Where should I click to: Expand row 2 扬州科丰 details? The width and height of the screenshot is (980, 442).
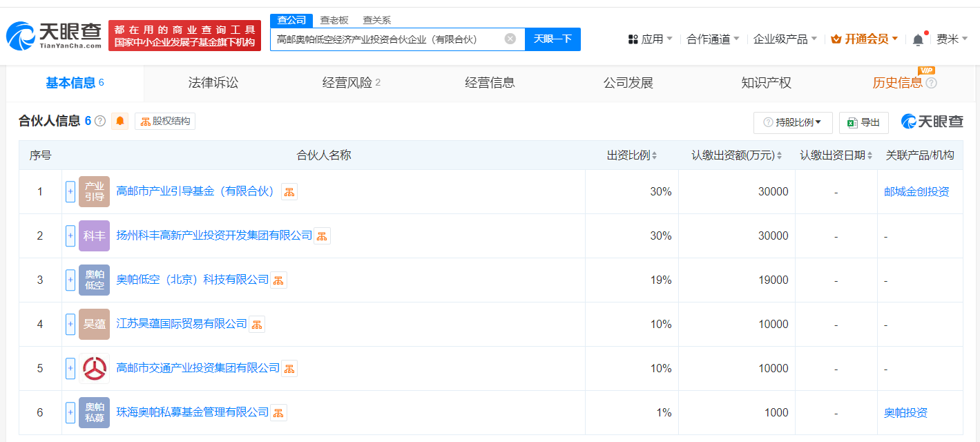70,236
